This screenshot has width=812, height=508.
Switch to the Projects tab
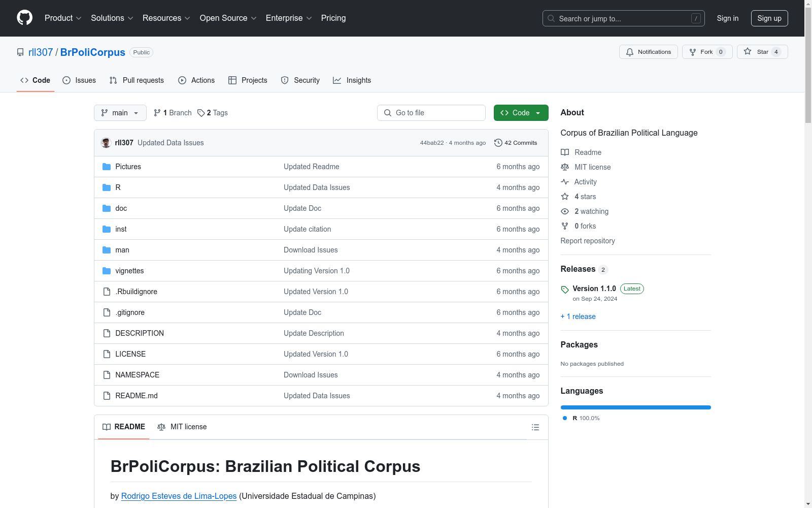point(248,80)
